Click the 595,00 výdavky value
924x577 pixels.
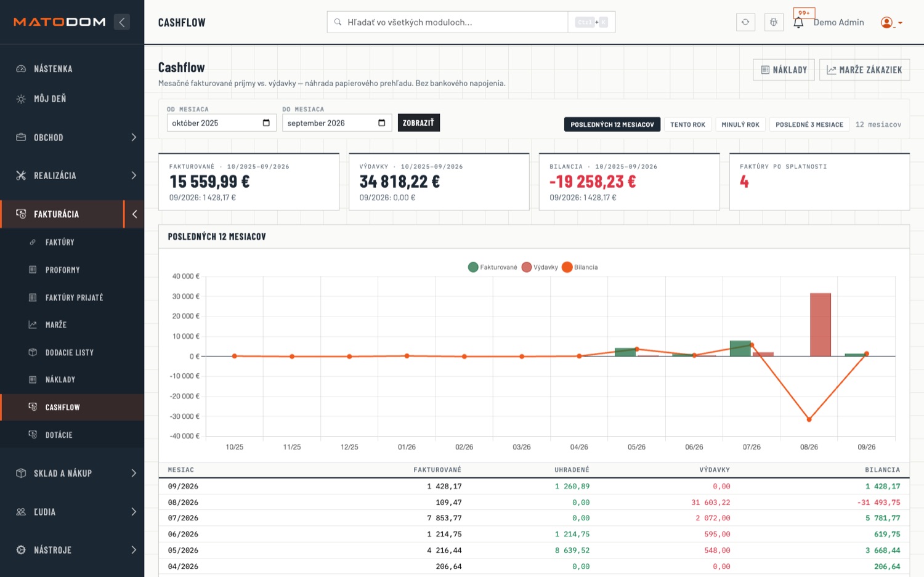pos(717,534)
